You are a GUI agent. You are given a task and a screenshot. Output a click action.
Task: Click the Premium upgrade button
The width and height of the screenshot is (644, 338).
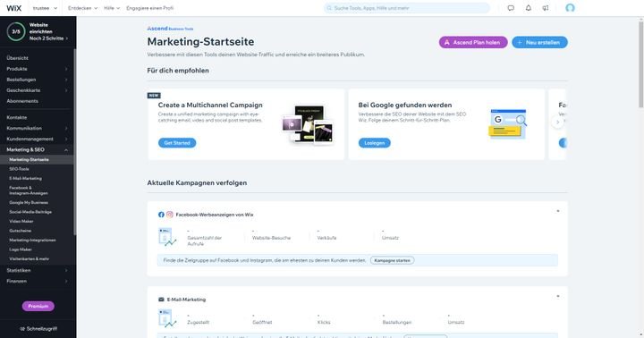point(38,306)
